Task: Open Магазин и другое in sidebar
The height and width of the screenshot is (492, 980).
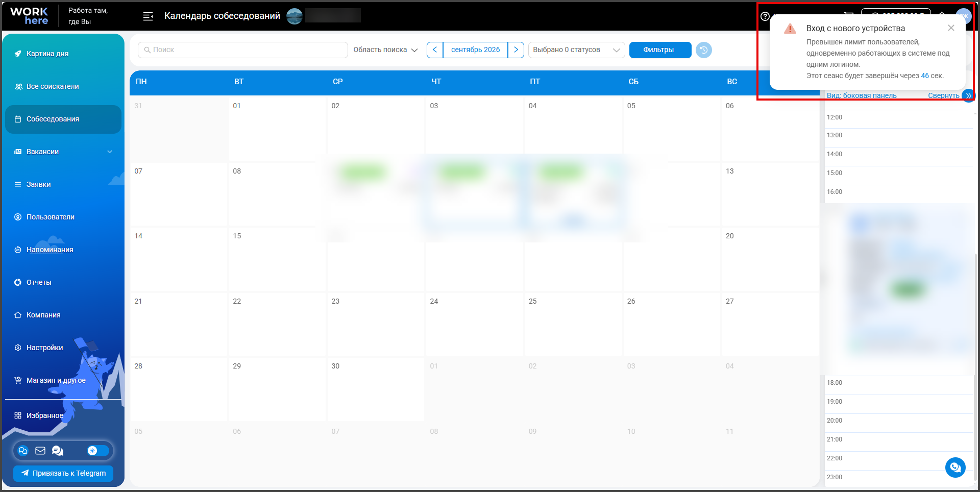Action: tap(63, 380)
